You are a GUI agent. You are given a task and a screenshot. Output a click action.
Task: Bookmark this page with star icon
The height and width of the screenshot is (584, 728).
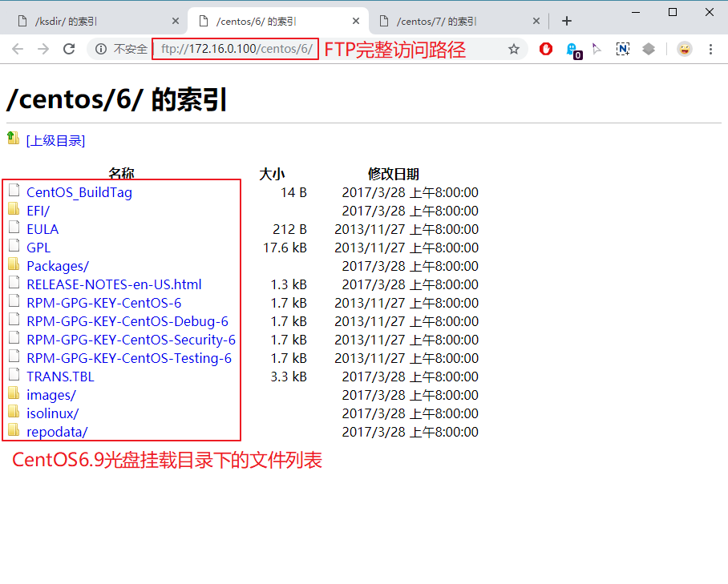[x=513, y=49]
